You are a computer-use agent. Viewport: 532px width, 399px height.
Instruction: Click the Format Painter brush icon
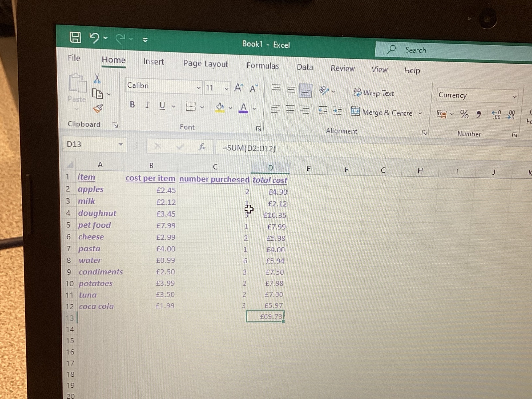coord(98,108)
